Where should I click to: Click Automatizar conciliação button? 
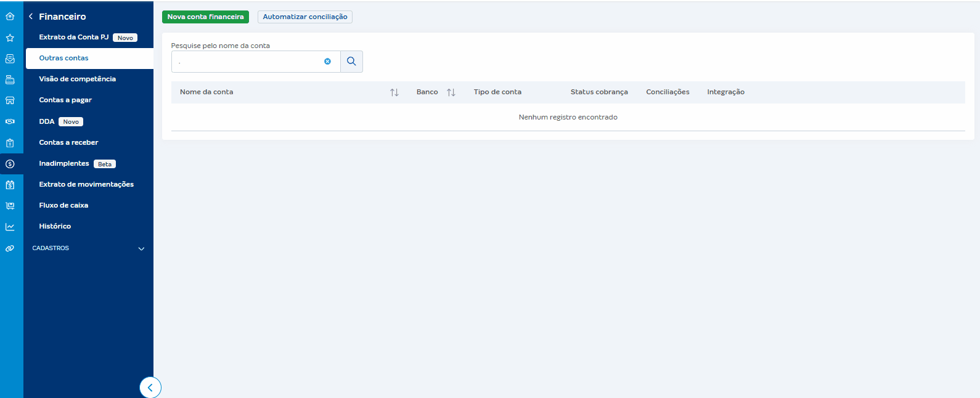304,17
